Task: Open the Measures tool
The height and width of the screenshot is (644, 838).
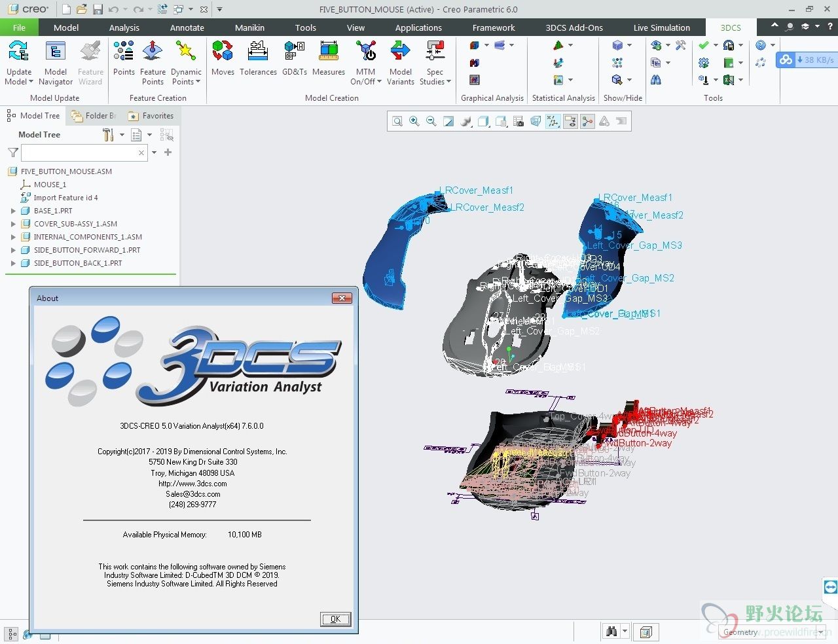Action: (x=328, y=59)
